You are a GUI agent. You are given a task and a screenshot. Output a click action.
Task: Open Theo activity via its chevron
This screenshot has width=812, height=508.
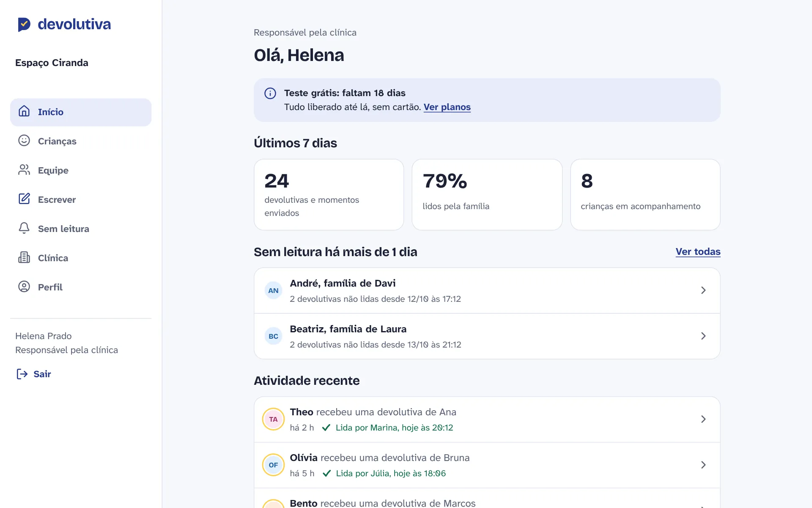(x=703, y=419)
